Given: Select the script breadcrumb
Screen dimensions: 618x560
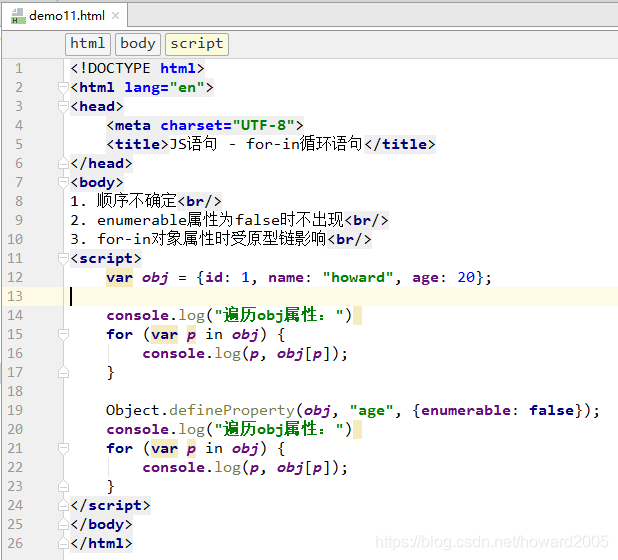Looking at the screenshot, I should [x=197, y=44].
